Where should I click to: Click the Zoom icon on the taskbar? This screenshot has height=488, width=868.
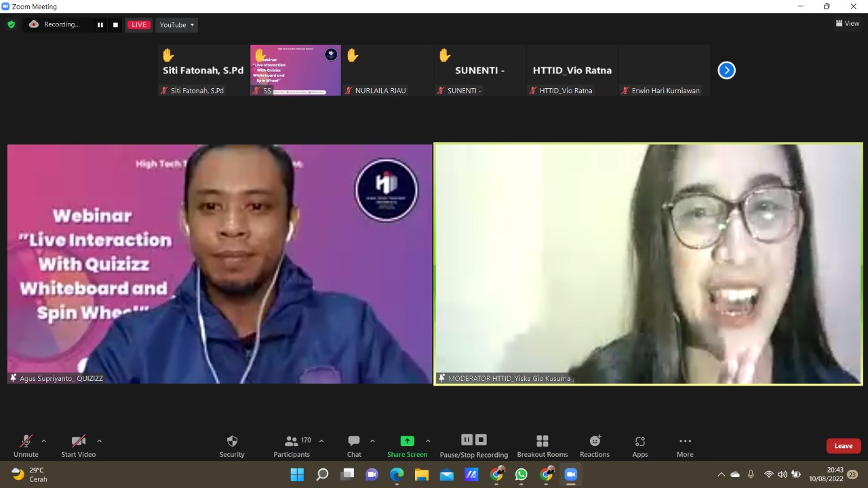[571, 474]
